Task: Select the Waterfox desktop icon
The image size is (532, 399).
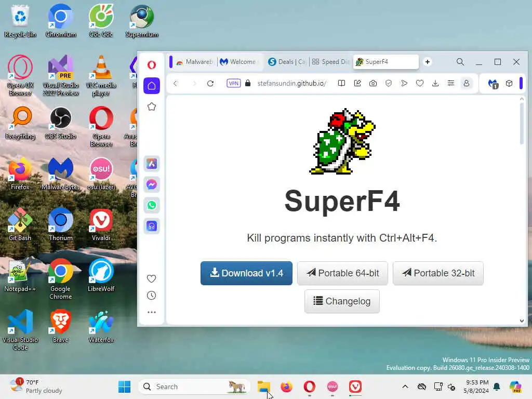Action: pyautogui.click(x=101, y=327)
